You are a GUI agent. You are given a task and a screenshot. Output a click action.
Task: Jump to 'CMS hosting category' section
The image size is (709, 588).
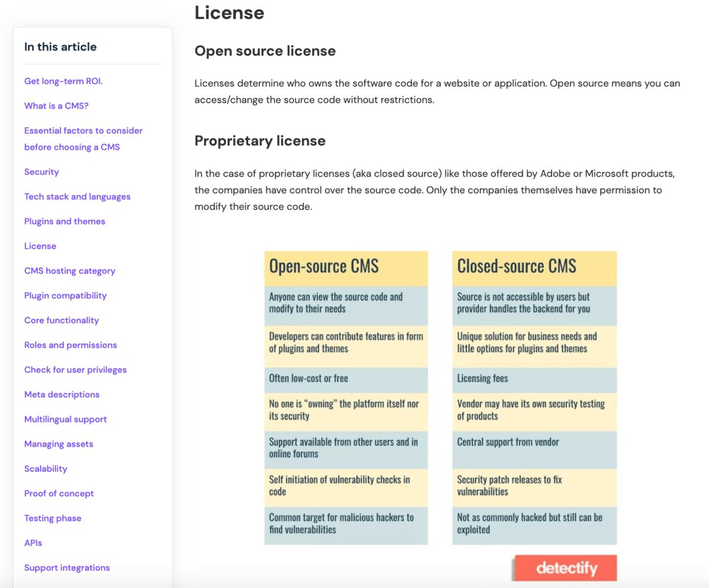point(70,271)
